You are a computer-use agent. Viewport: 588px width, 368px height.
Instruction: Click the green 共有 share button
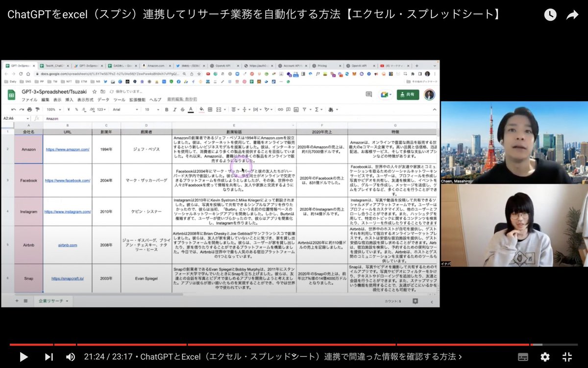click(408, 94)
